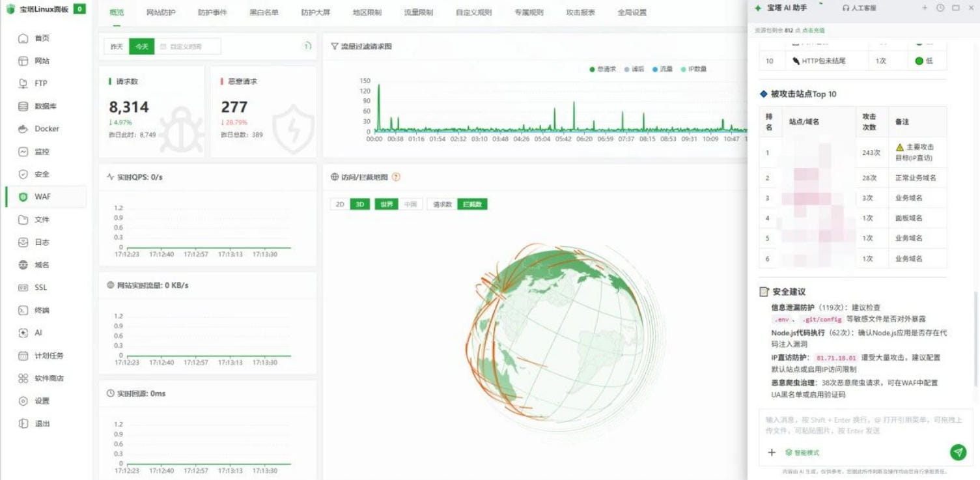
Task: Click the HTTP包未结尾 table row
Action: pyautogui.click(x=853, y=61)
